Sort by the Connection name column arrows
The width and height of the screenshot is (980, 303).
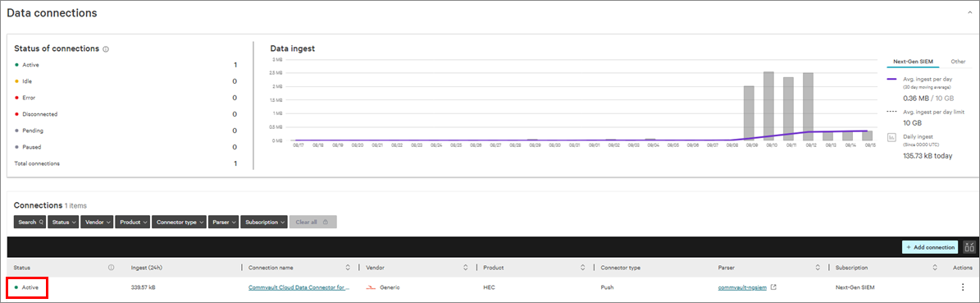tap(348, 268)
